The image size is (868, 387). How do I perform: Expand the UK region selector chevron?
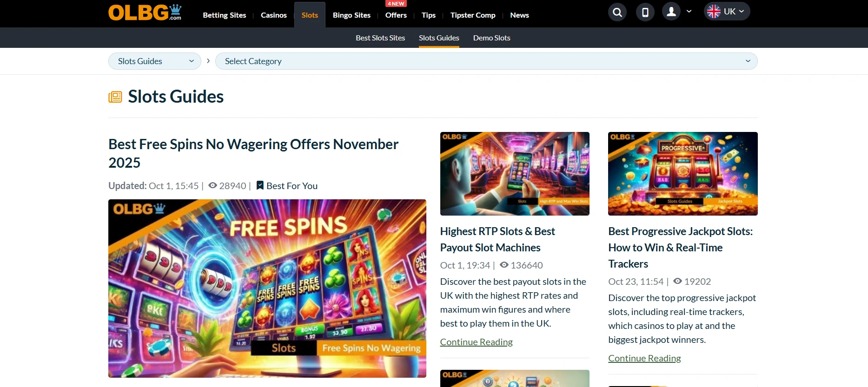click(742, 12)
